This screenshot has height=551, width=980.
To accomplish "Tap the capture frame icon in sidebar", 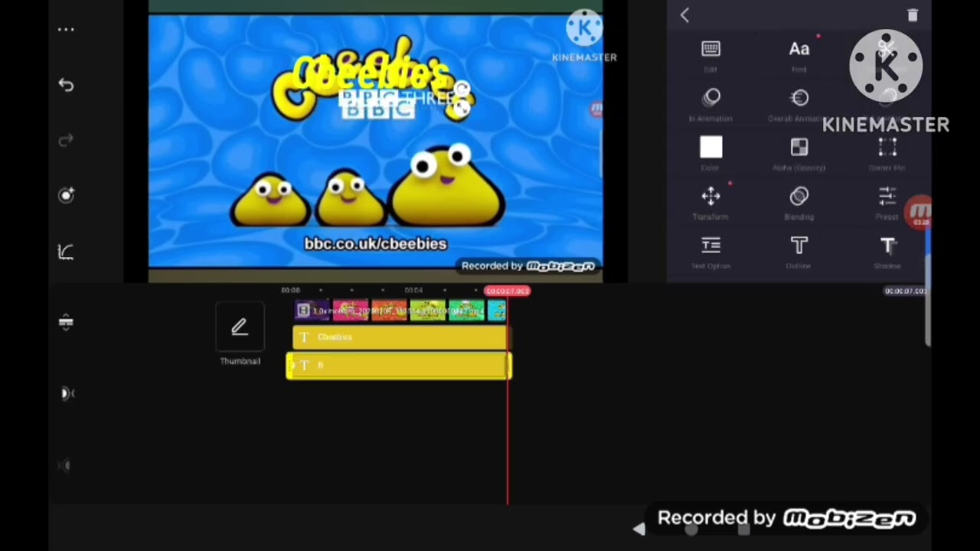I will [x=66, y=195].
